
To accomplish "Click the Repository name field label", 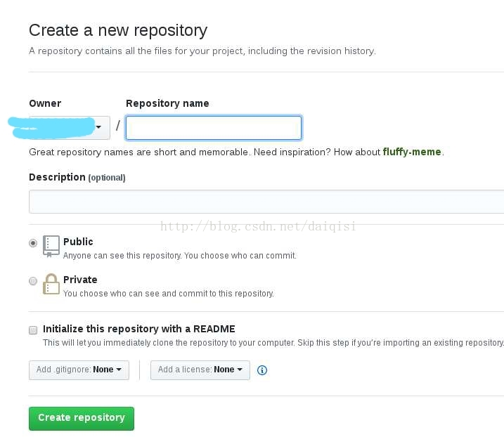I will coord(167,103).
